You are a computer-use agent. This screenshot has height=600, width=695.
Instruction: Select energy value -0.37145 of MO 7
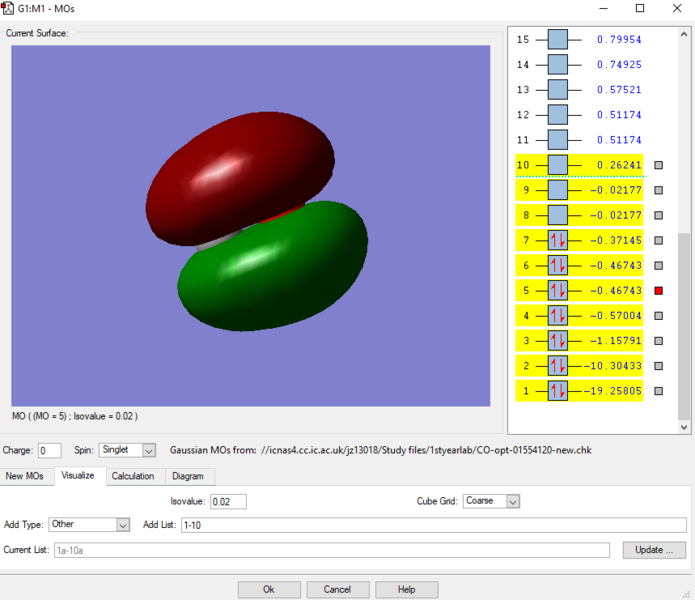tap(616, 240)
